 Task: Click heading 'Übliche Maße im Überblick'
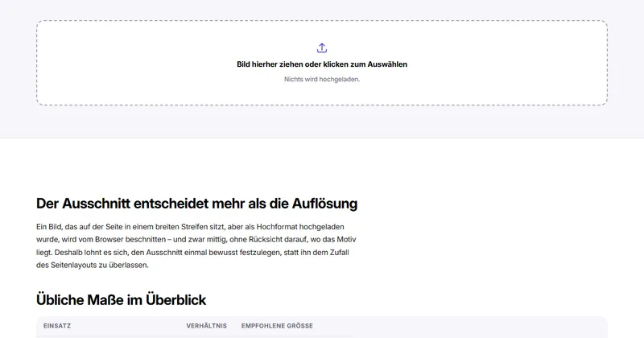pyautogui.click(x=122, y=300)
